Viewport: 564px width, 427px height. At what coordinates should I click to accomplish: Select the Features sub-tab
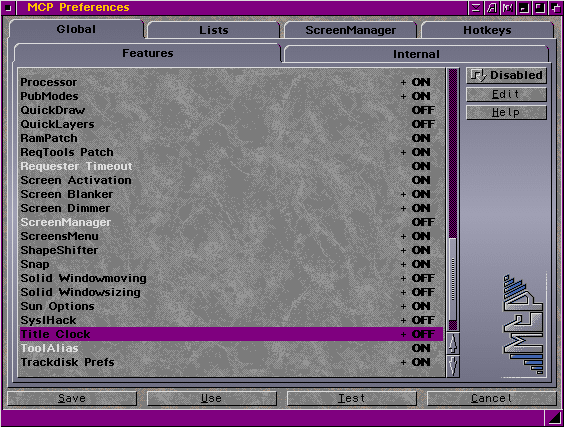(x=147, y=53)
